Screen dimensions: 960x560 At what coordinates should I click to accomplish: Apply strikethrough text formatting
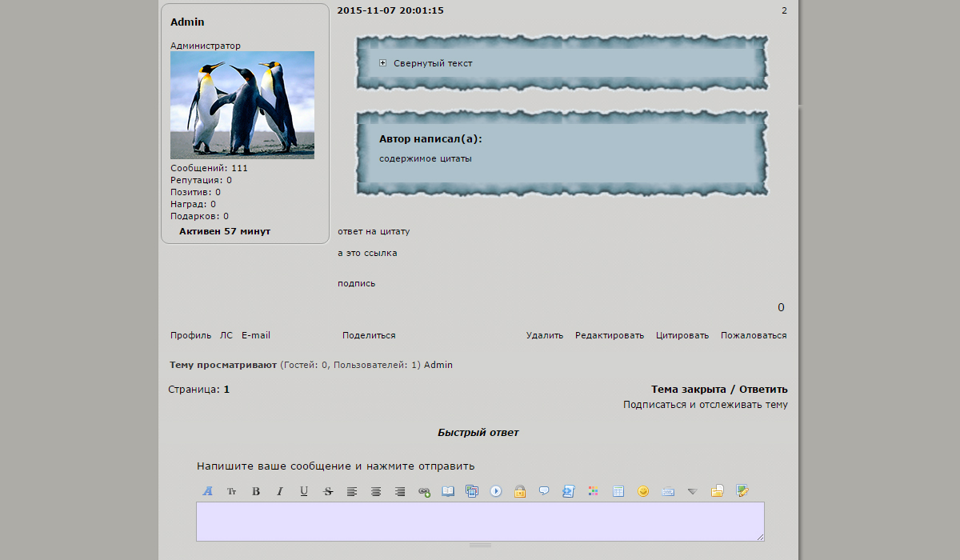(x=328, y=491)
